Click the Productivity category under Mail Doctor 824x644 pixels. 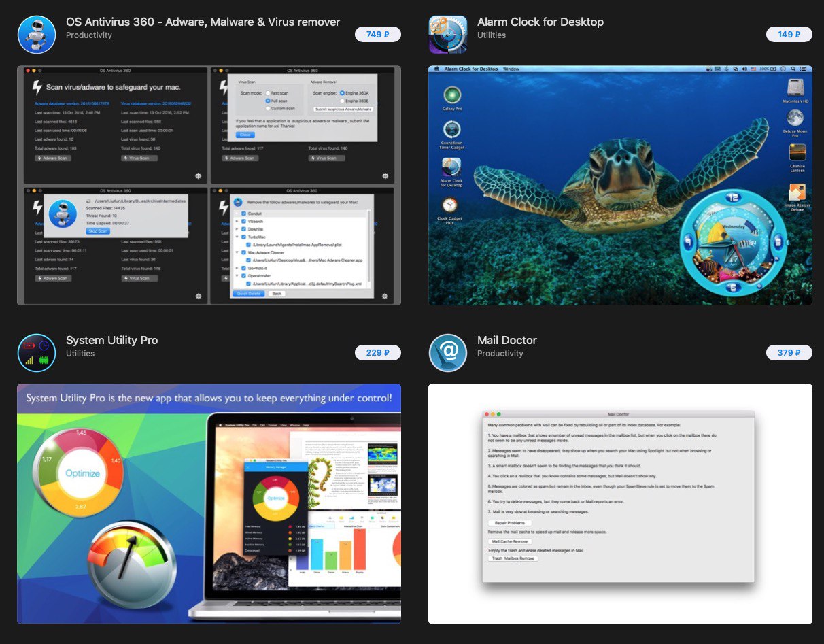[500, 354]
